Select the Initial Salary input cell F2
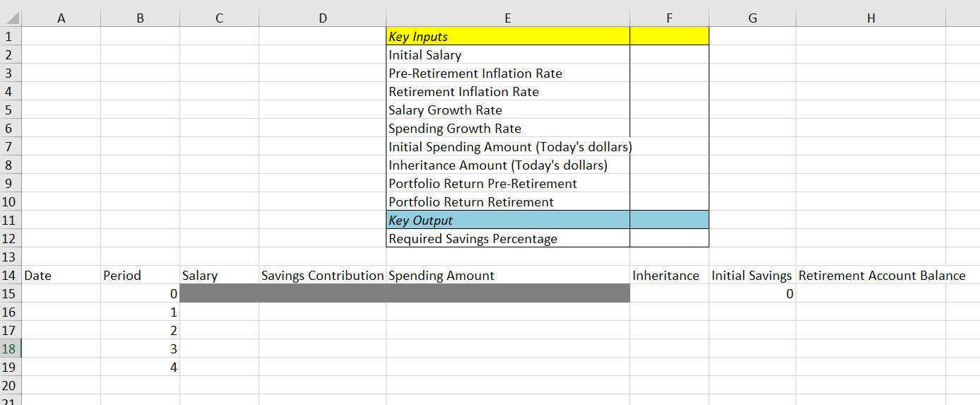980x405 pixels. pyautogui.click(x=669, y=55)
